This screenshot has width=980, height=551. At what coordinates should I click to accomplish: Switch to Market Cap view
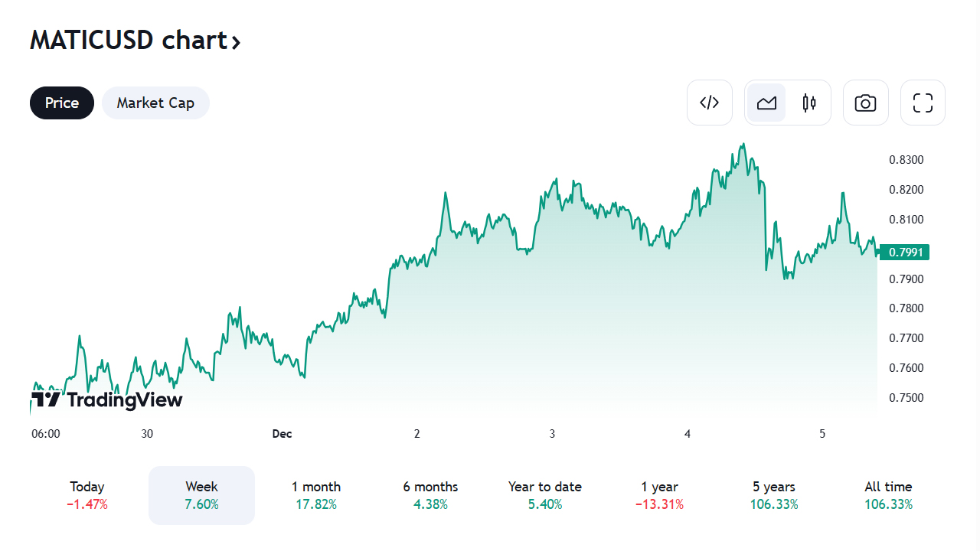155,103
